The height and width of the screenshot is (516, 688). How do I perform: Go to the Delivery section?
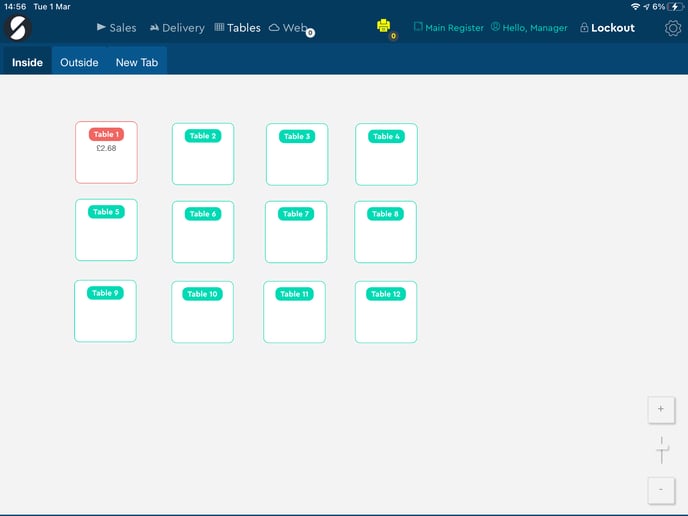tap(177, 28)
